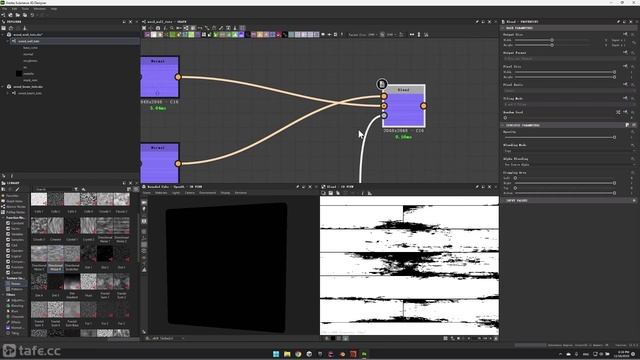Image resolution: width=640 pixels, height=360 pixels.
Task: Collapse the wood_beam_tuto.sbs package
Action: [3, 87]
